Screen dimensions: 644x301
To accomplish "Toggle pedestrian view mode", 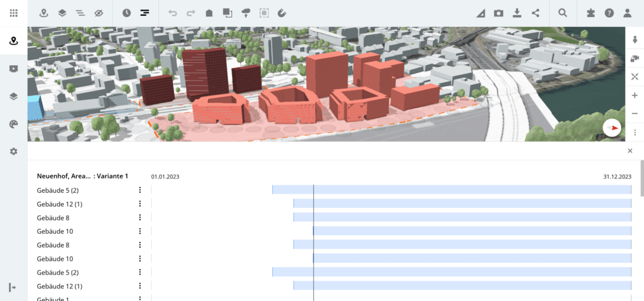I will tap(635, 40).
